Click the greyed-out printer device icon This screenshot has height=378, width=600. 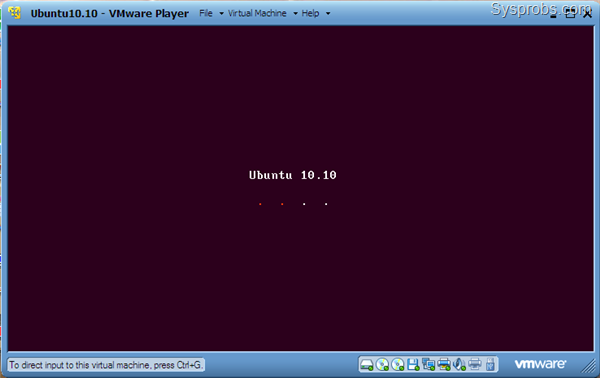click(x=474, y=363)
